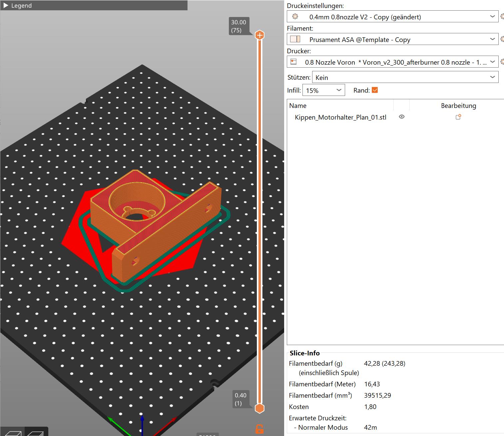Open the Drucker preset dropdown
Viewport: 504px width, 436px height.
(x=392, y=62)
